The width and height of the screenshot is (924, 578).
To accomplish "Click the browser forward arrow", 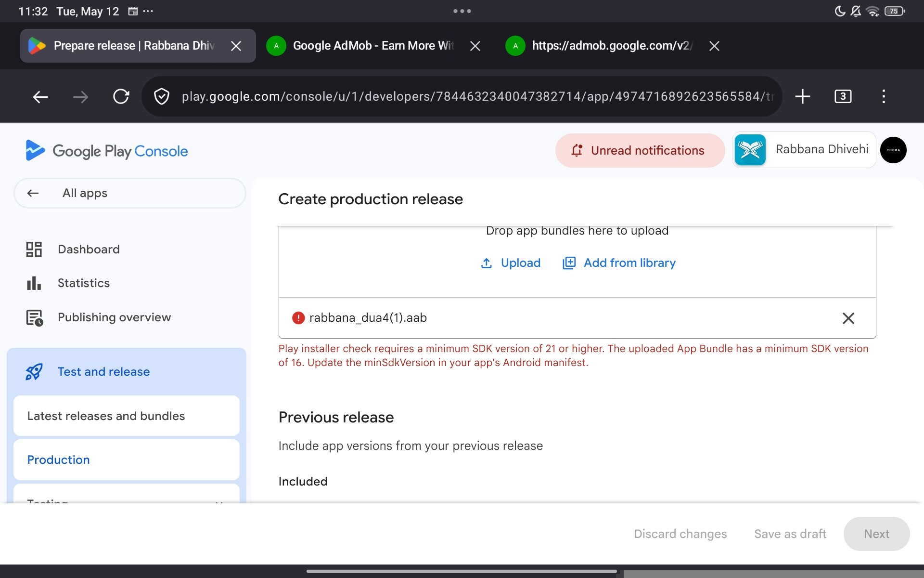I will coord(80,97).
